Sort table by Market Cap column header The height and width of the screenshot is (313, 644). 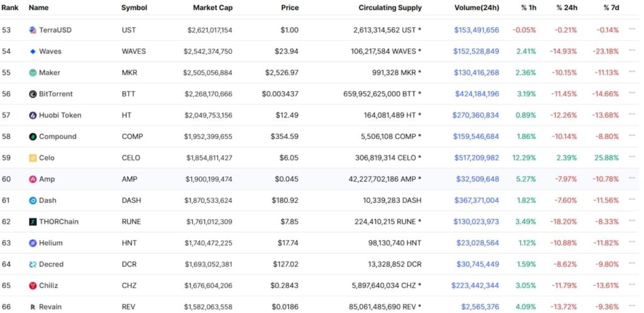click(x=213, y=8)
